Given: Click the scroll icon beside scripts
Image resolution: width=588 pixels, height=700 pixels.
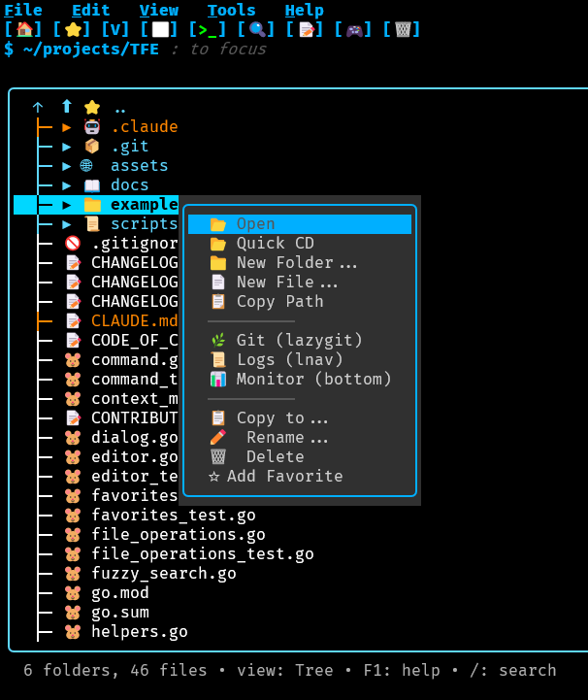Looking at the screenshot, I should click(92, 224).
